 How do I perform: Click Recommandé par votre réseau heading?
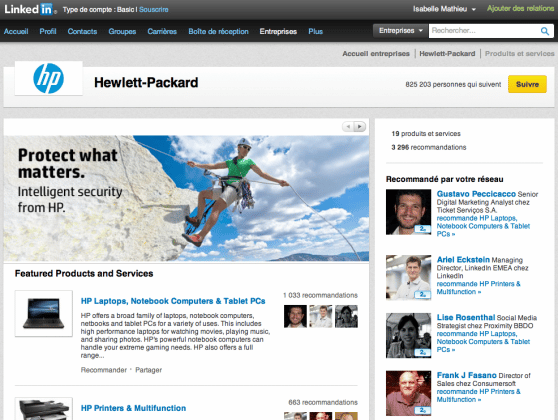tap(444, 179)
